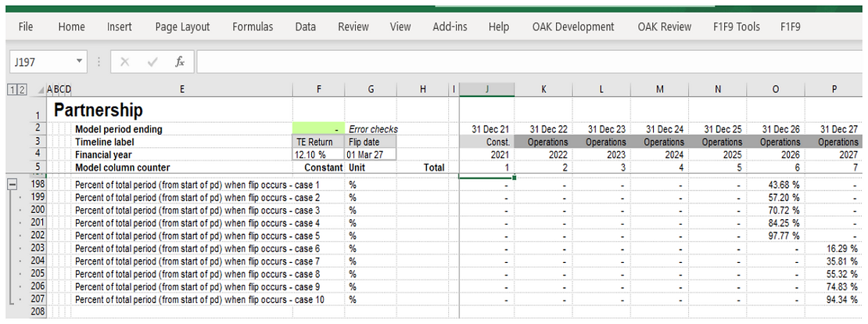The width and height of the screenshot is (868, 324).
Task: Click the Enter checkmark icon in formula bar
Action: (151, 62)
